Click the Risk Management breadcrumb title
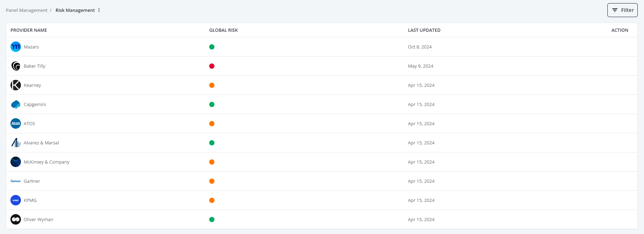Viewport: 644px width, 234px height. pos(75,10)
